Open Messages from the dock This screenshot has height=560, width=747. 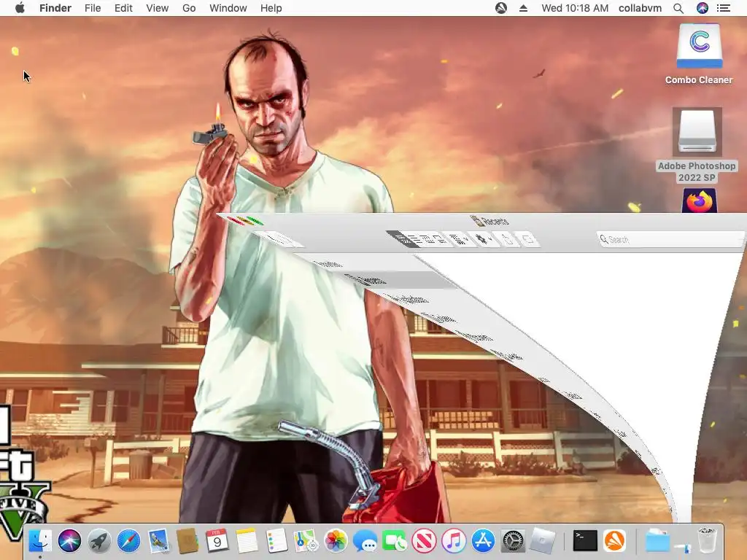click(x=365, y=541)
